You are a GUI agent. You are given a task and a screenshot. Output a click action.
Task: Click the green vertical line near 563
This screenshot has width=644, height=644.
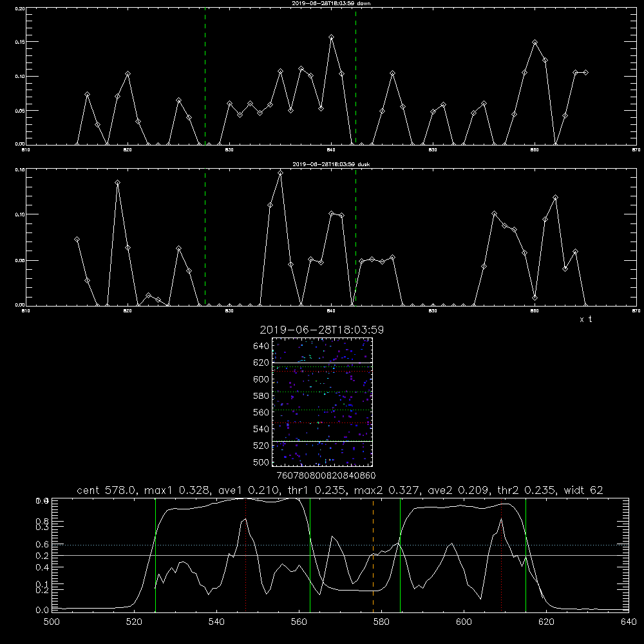(310, 554)
